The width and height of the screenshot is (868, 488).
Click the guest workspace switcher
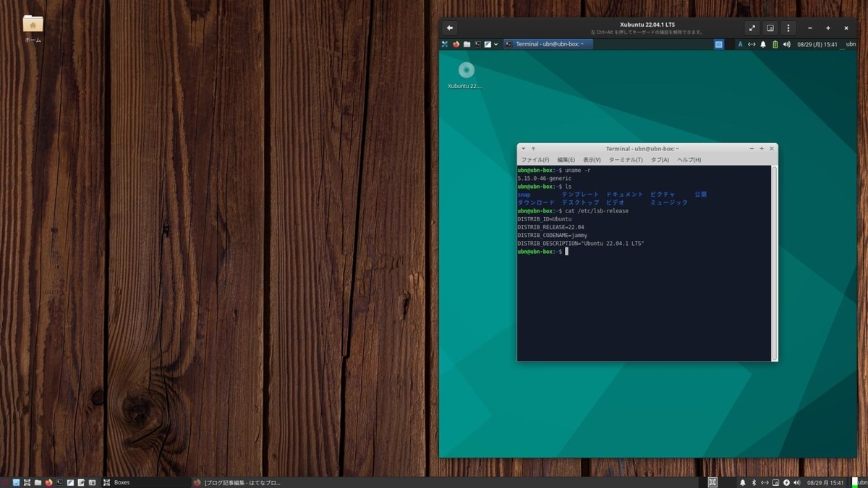[719, 44]
